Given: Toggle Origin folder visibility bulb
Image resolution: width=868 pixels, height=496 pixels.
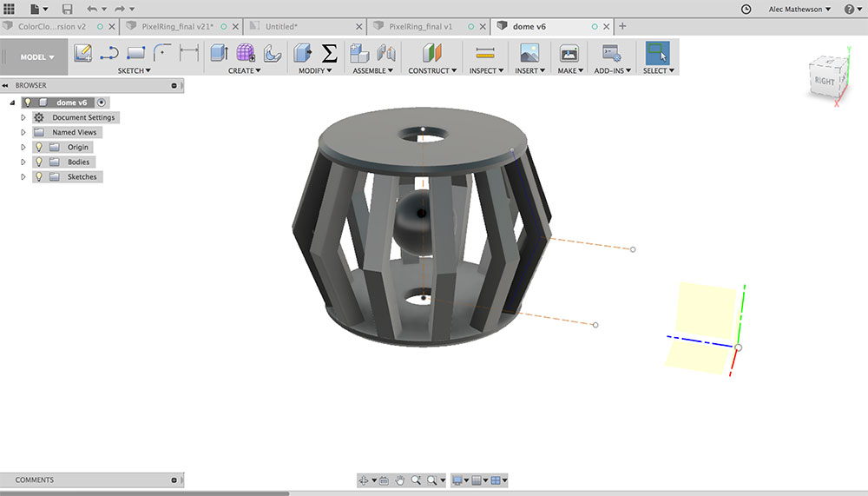Looking at the screenshot, I should [x=39, y=148].
